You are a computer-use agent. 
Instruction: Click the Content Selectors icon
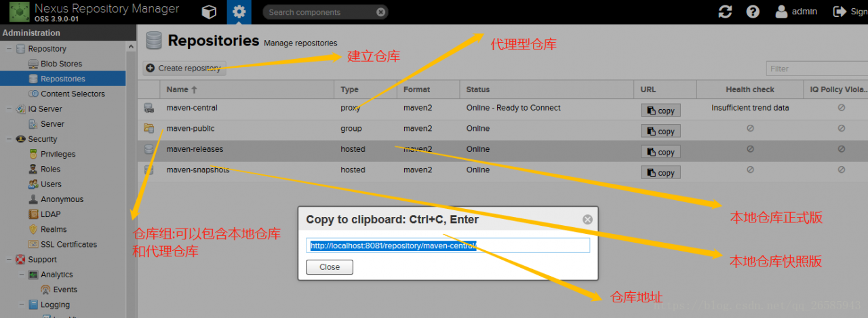[34, 94]
